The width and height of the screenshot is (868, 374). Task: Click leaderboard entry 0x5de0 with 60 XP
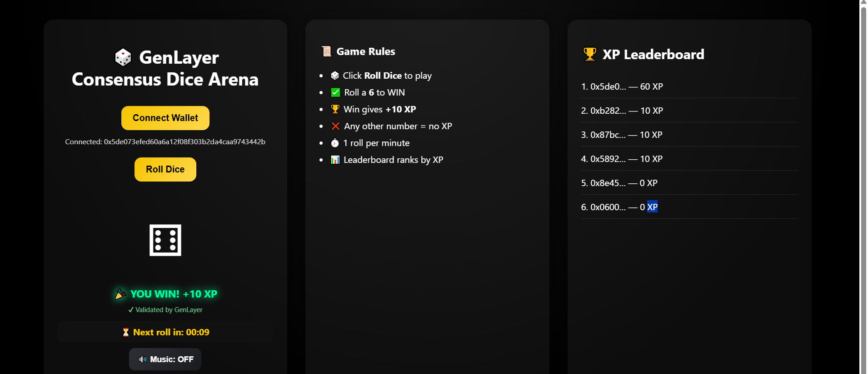622,86
